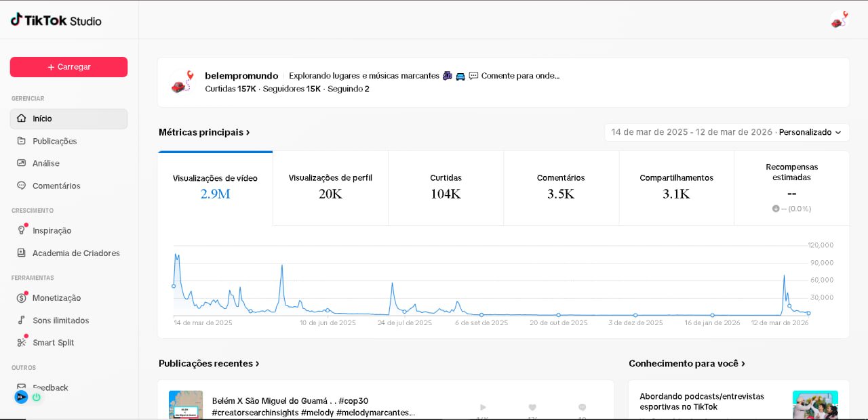Click the Carregar upload button
Screen dimensions: 868x420
click(68, 67)
